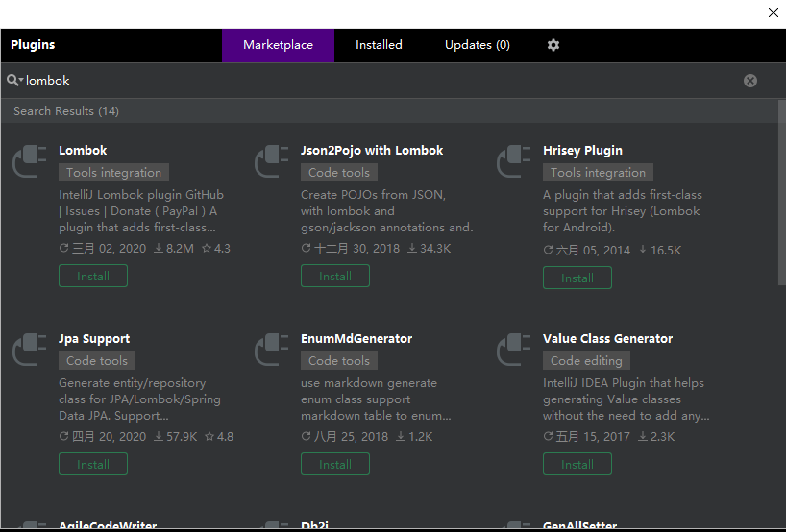Click Hrisey's 16.5K downloads count
The image size is (786, 532).
(x=659, y=251)
